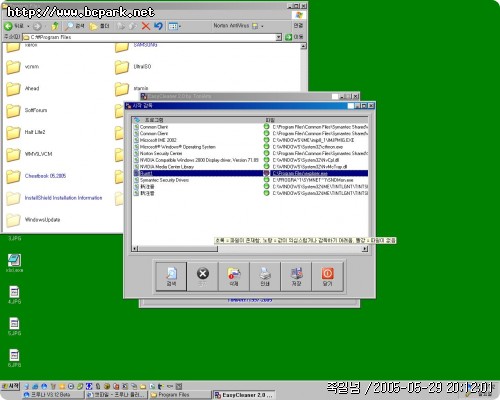Click the Norton AntiVirus toolbar icon
Screen dimensions: 500x400
tap(255, 26)
